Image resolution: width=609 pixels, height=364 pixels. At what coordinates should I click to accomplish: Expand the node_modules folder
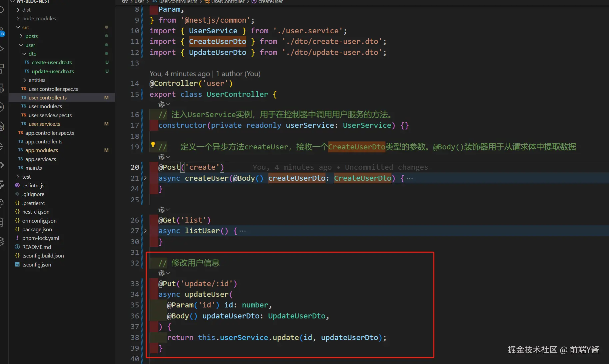coord(18,18)
